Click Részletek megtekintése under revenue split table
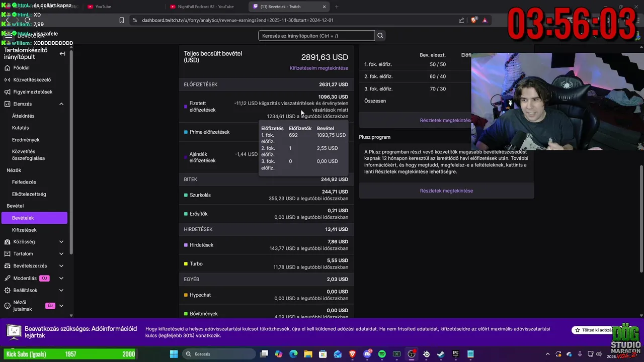Viewport: 644px width, 362px height. pos(446,120)
